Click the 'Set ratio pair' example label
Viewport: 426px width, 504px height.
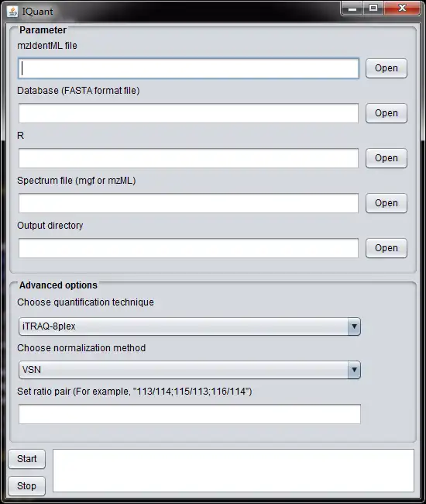coord(135,392)
